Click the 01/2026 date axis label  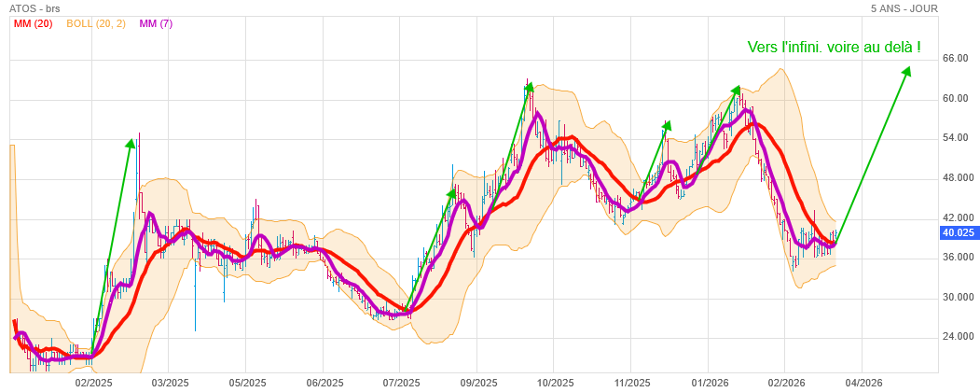point(708,382)
